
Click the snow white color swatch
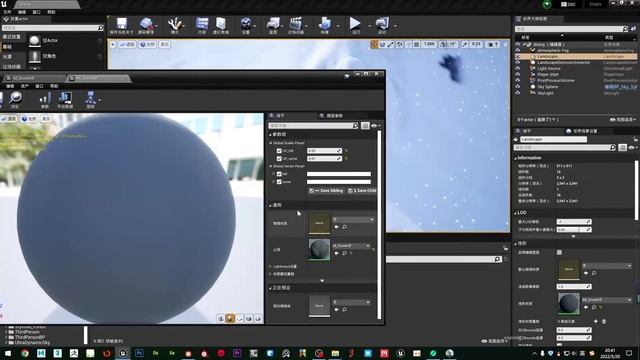[339, 182]
